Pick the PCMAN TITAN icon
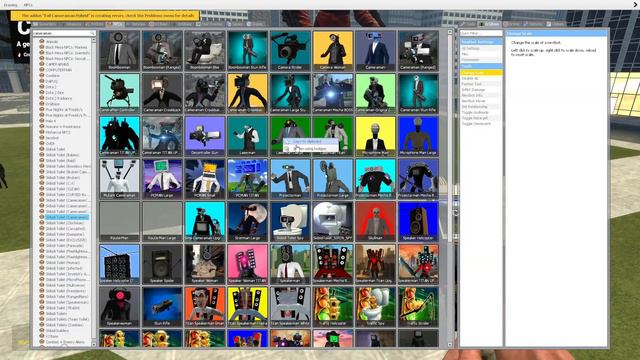 [247, 179]
